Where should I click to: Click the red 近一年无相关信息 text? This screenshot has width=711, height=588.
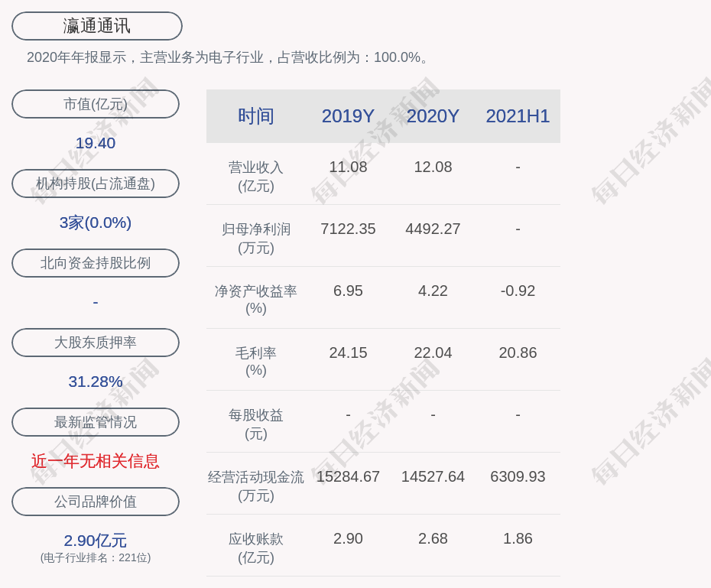click(96, 461)
